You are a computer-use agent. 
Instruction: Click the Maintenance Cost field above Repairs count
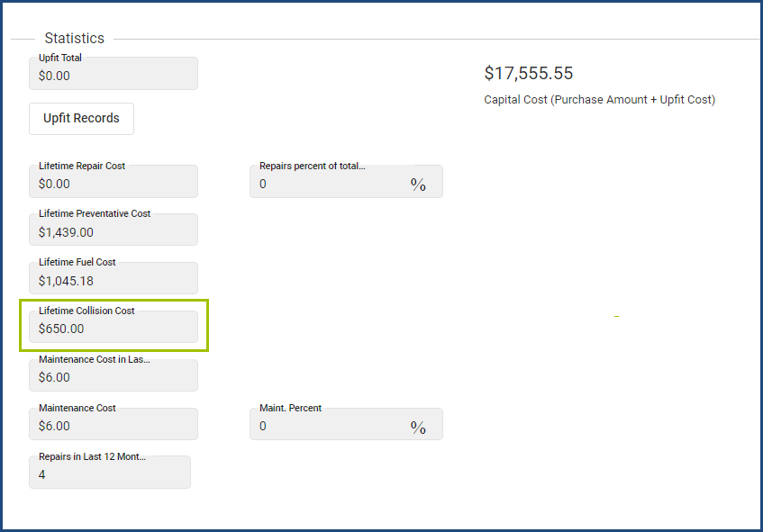coord(113,426)
